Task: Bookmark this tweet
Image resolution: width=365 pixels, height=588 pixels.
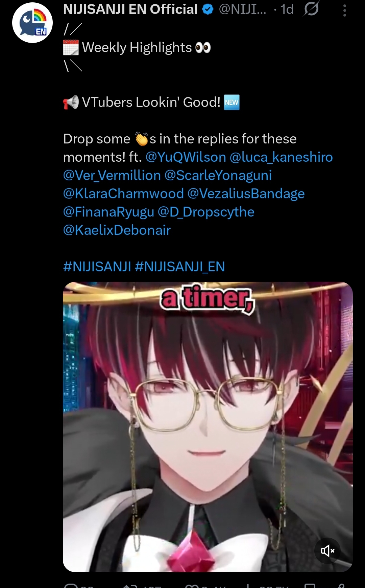Action: coord(310,586)
